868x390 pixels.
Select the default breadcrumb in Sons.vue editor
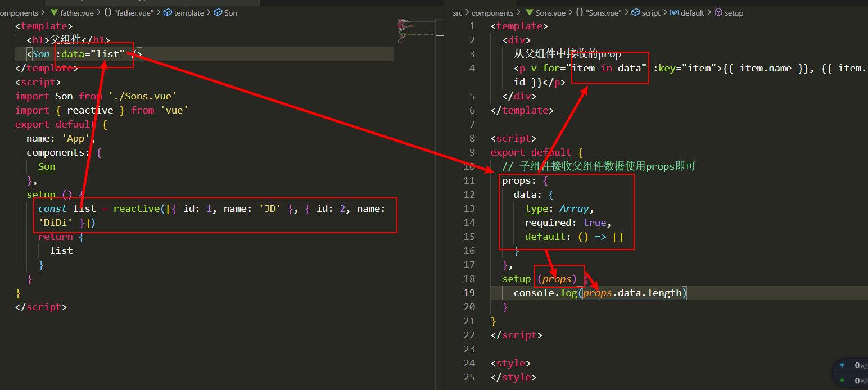693,12
